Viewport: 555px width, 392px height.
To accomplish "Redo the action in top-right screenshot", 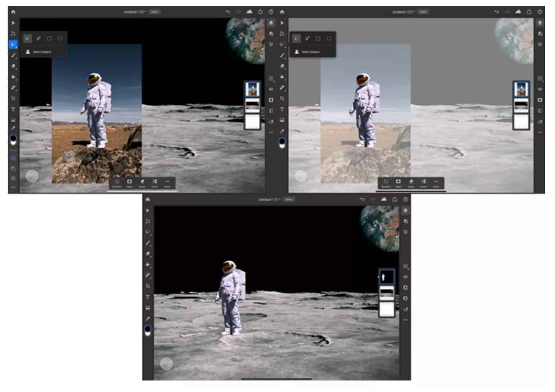I will (x=507, y=12).
